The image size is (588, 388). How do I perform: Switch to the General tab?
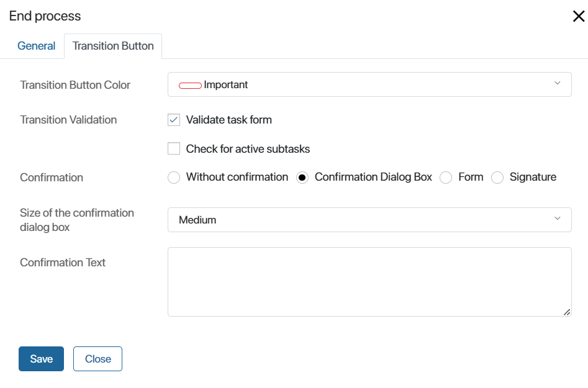pyautogui.click(x=37, y=46)
